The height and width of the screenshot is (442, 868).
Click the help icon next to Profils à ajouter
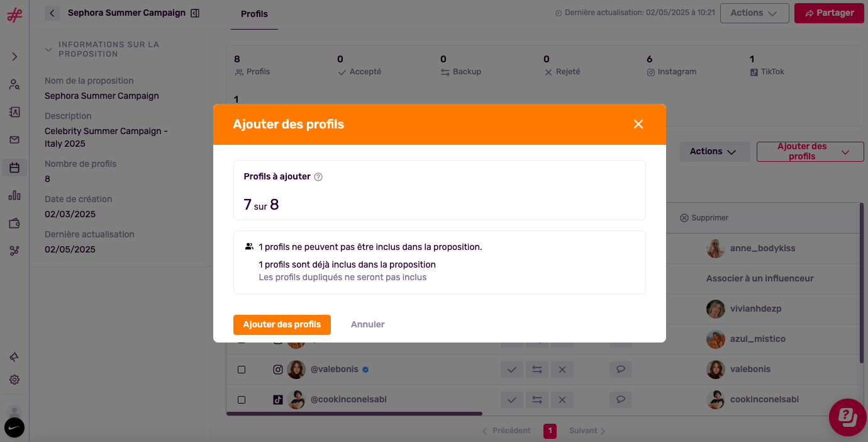click(x=318, y=177)
